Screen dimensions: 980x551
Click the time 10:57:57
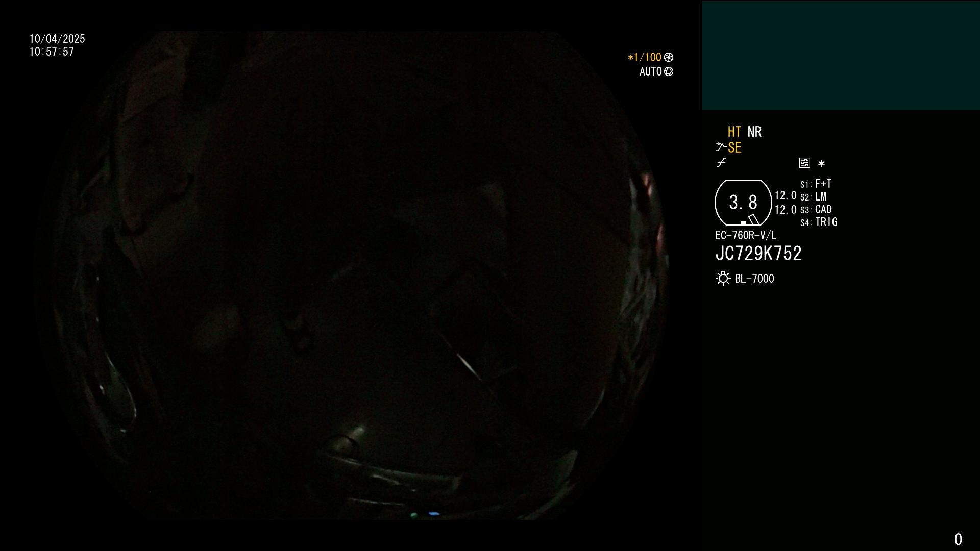52,52
